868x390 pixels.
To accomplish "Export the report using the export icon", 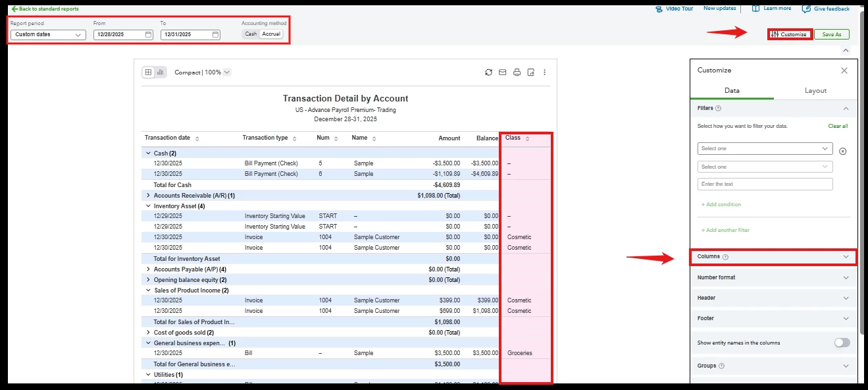I will [x=531, y=72].
